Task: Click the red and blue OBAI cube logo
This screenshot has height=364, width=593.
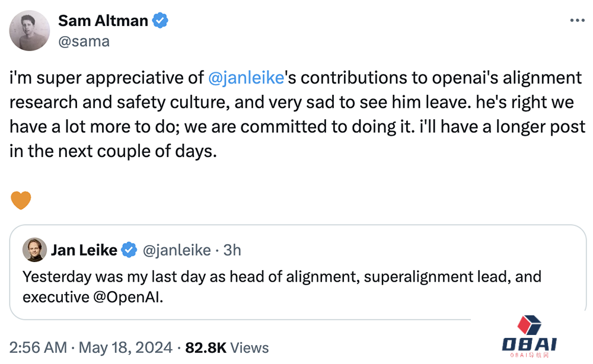Action: click(x=529, y=325)
